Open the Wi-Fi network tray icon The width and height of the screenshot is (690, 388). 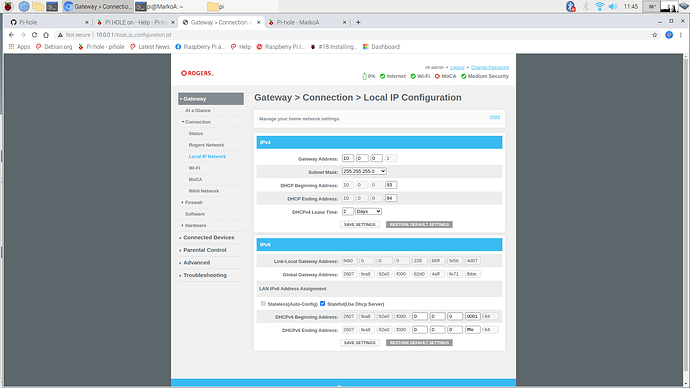pos(599,7)
